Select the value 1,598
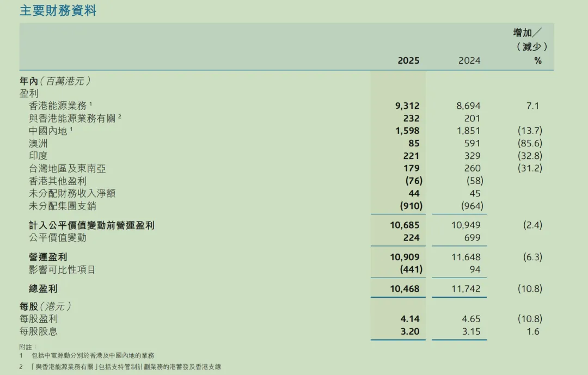 (407, 131)
